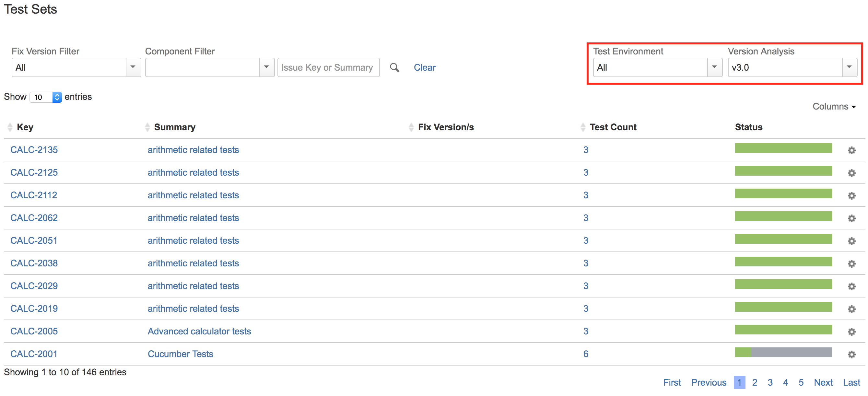Click the search magnifier icon
Image resolution: width=868 pixels, height=396 pixels.
coord(394,68)
